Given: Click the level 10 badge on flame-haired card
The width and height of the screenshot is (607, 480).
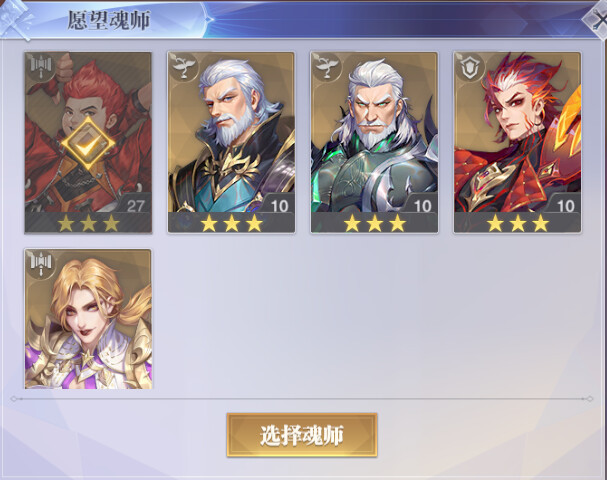Looking at the screenshot, I should coord(565,206).
